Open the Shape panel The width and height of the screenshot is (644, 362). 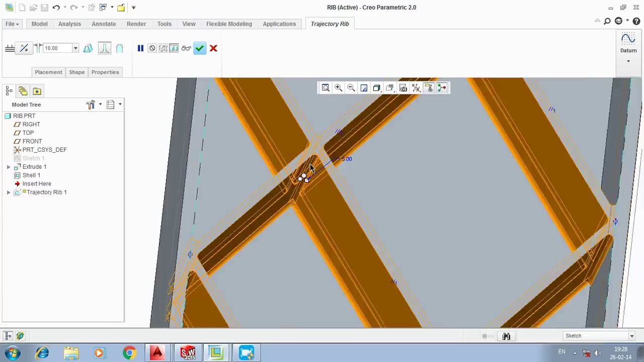point(76,72)
